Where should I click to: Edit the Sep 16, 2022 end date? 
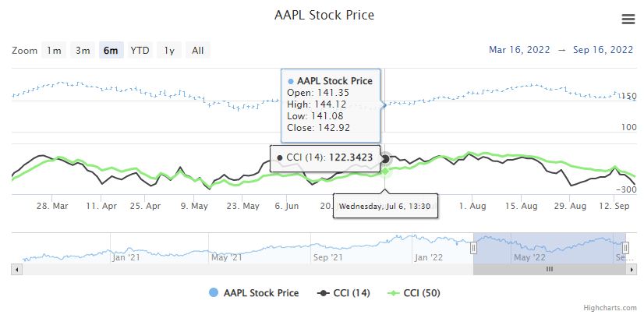[x=603, y=50]
